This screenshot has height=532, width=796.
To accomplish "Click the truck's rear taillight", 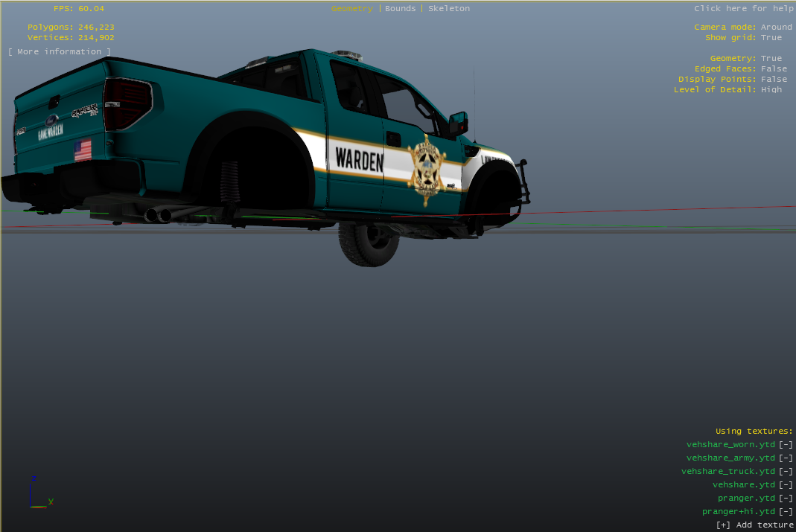I will tap(127, 103).
